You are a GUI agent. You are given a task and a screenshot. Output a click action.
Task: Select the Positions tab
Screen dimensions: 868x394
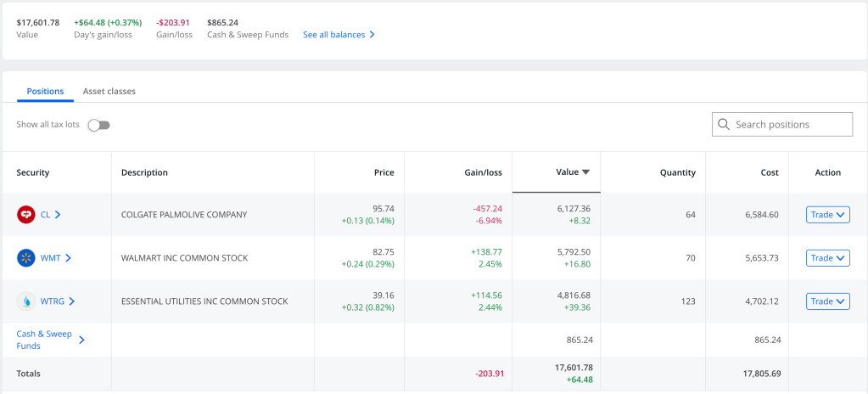click(x=45, y=91)
